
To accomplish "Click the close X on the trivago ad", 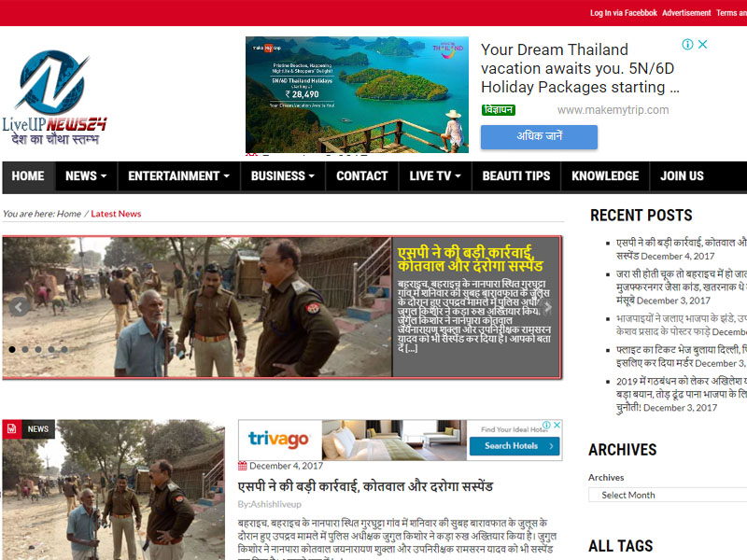I will pyautogui.click(x=557, y=425).
